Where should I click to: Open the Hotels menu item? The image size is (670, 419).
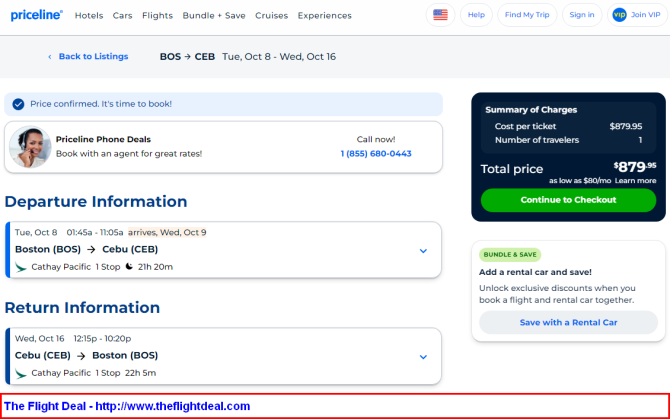coord(89,15)
